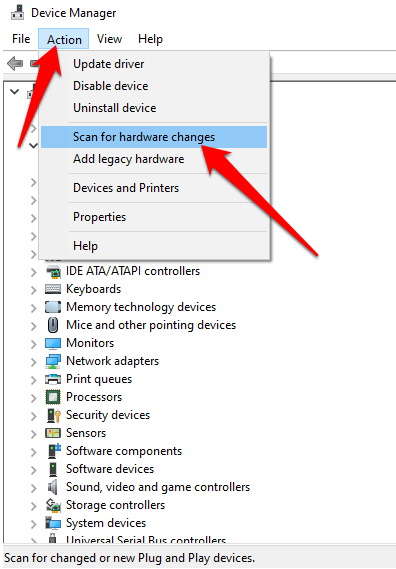Screen dimensions: 396x569
Task: Select the Sound controllers speaker icon
Action: (x=53, y=487)
